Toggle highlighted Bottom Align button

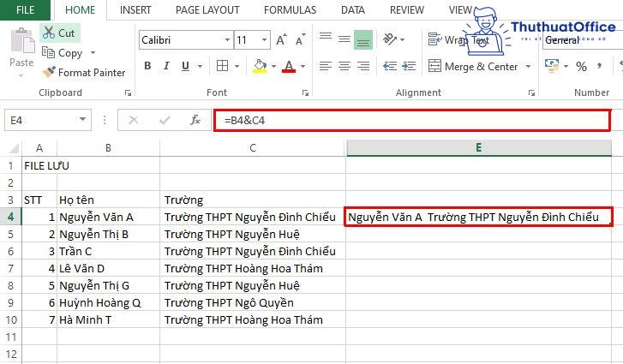[x=363, y=39]
